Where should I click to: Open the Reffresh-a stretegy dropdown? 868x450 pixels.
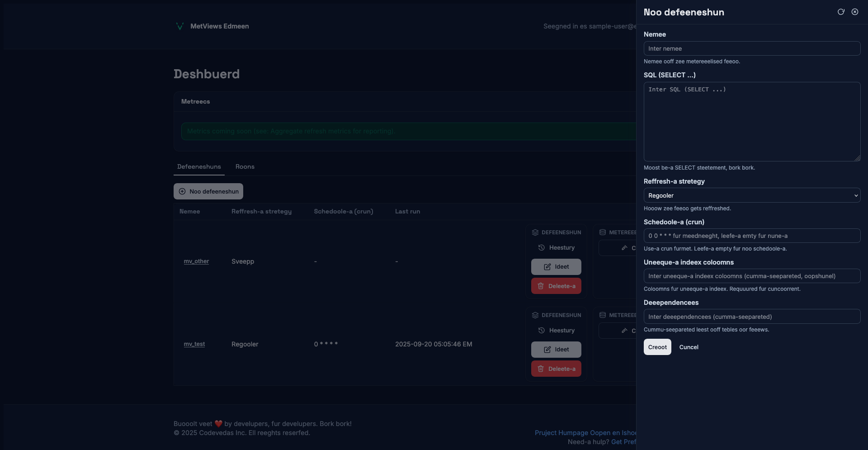pyautogui.click(x=751, y=195)
